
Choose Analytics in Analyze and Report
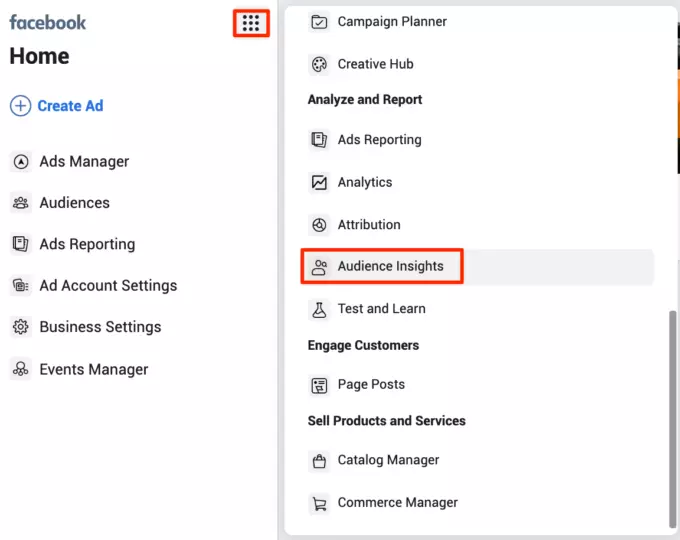tap(364, 183)
